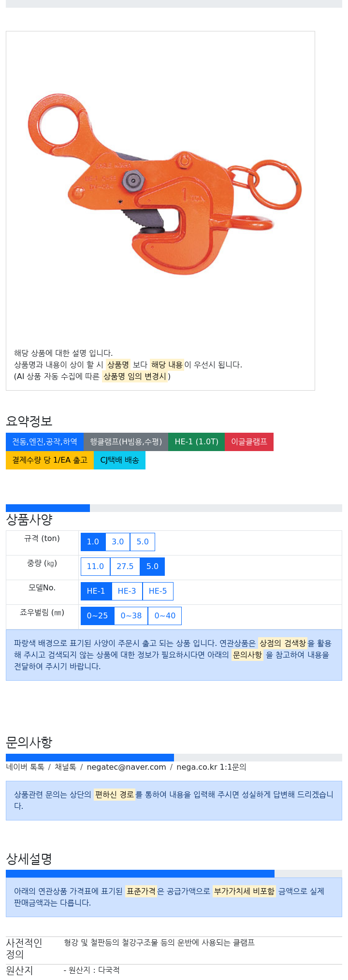Select the 27.5 kg weight option
This screenshot has width=348, height=980.
pos(125,567)
